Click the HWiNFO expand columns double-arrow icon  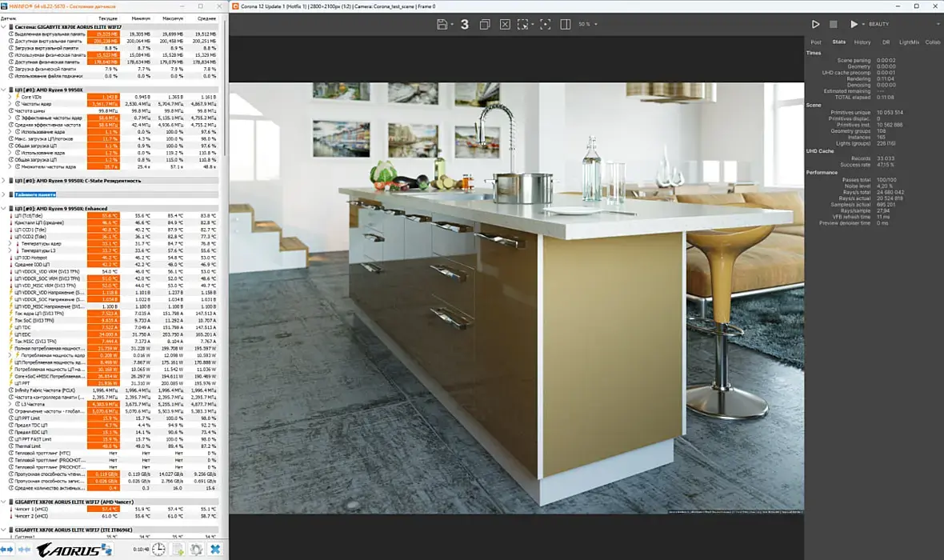coord(6,549)
